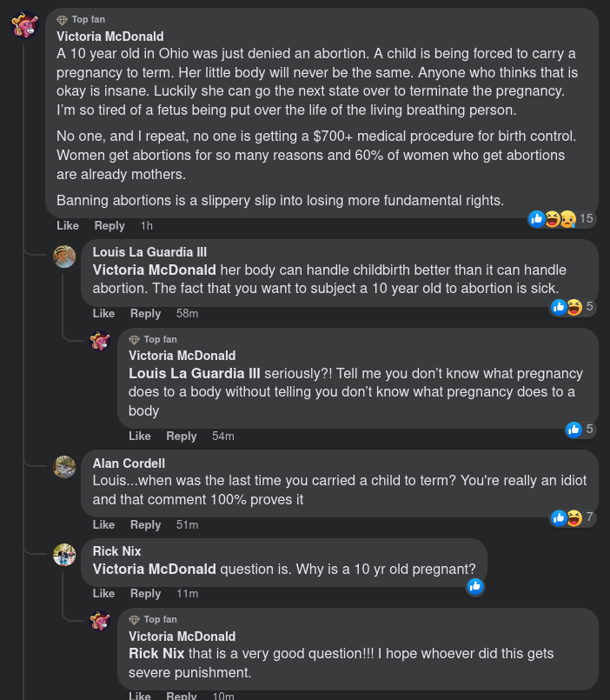This screenshot has width=610, height=700.
Task: Click the 1h timestamp on top comment
Action: coord(146,225)
